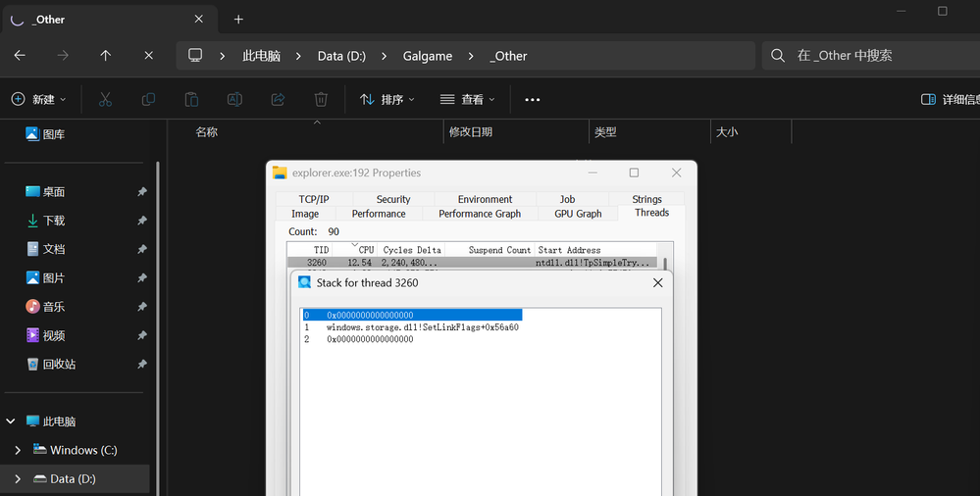The height and width of the screenshot is (496, 980).
Task: Select 此电脑 in the address breadcrumb
Action: (x=261, y=56)
